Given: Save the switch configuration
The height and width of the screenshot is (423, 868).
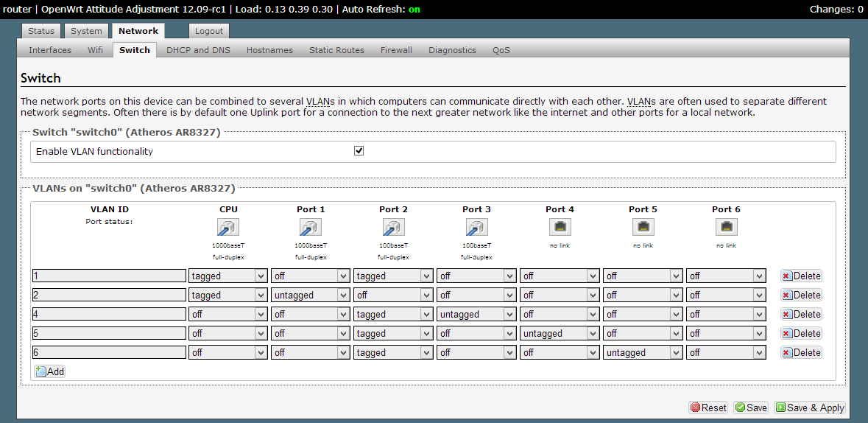Looking at the screenshot, I should tap(751, 408).
